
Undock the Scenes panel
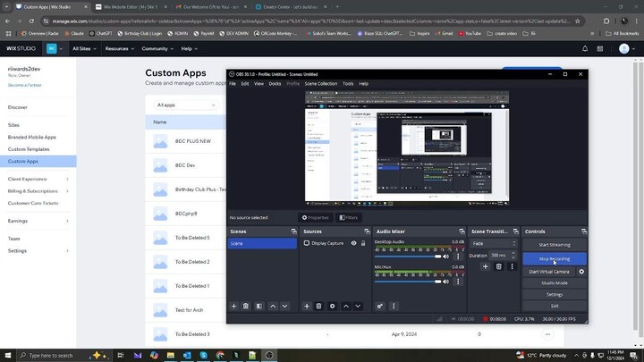pyautogui.click(x=293, y=232)
